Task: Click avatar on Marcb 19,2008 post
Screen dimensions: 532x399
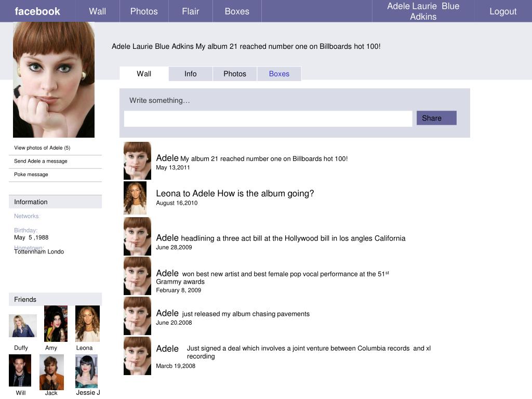Action: click(137, 356)
